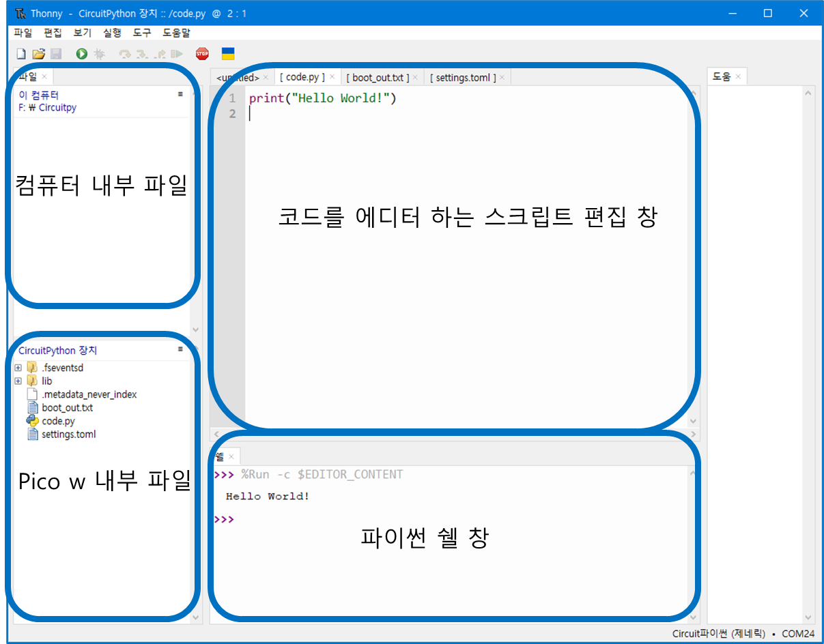824x644 pixels.
Task: Click the Step into debug icon
Action: click(141, 54)
